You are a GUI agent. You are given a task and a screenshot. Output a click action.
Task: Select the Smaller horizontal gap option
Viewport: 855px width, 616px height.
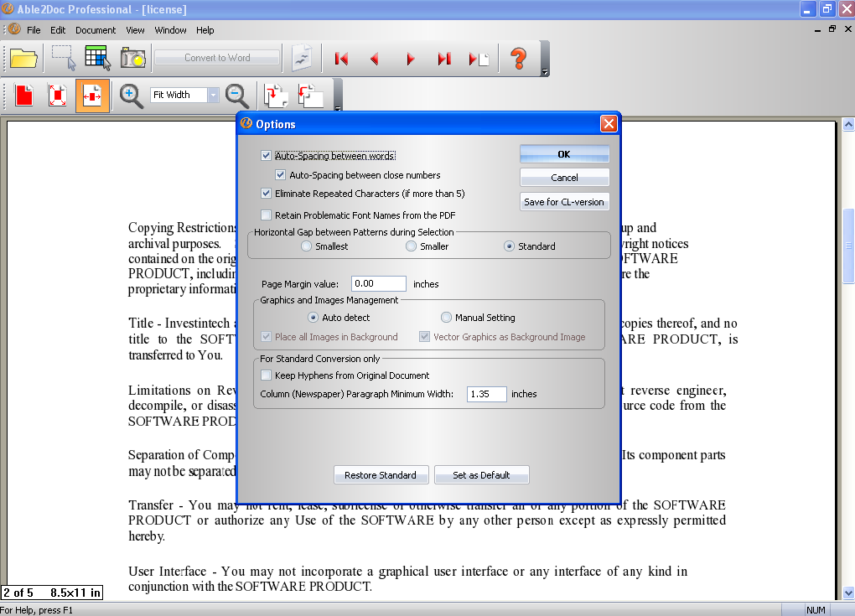[x=411, y=246]
